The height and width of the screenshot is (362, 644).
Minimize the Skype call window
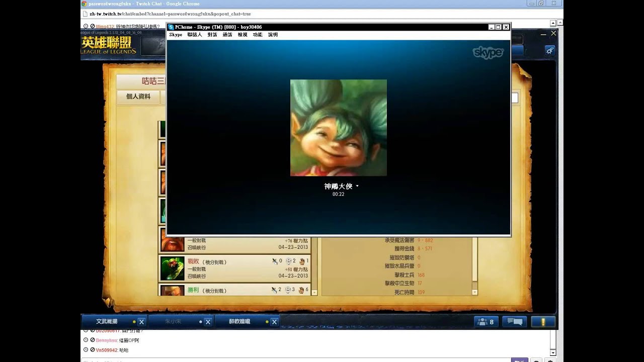pyautogui.click(x=491, y=27)
